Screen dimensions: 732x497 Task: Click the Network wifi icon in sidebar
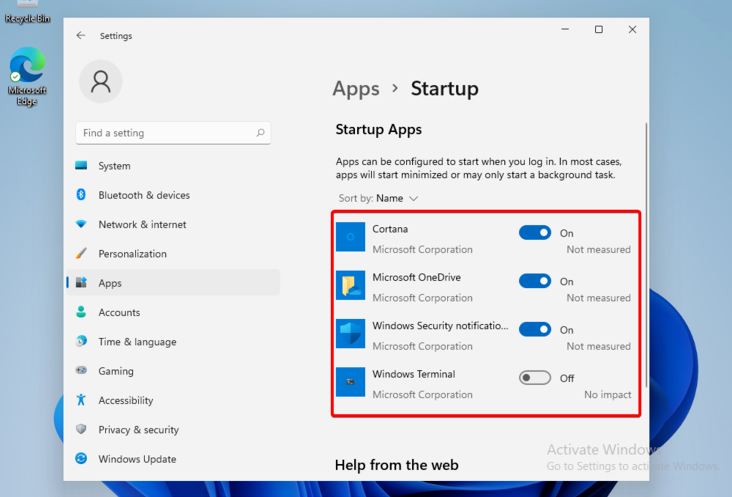(81, 224)
